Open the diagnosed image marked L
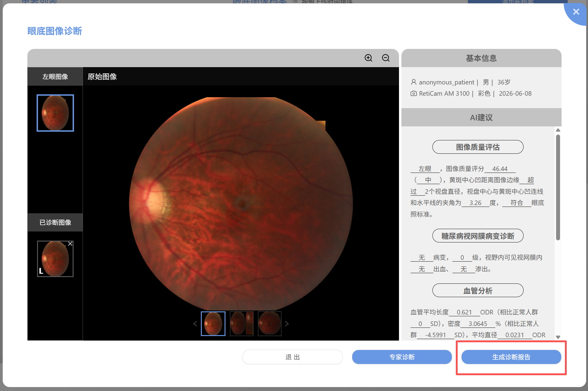Image resolution: width=588 pixels, height=391 pixels. [55, 259]
